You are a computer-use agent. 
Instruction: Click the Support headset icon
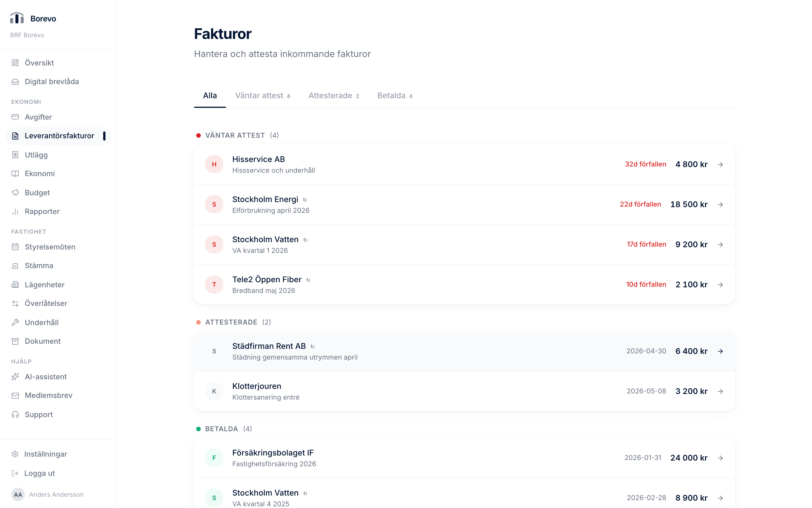pyautogui.click(x=15, y=415)
